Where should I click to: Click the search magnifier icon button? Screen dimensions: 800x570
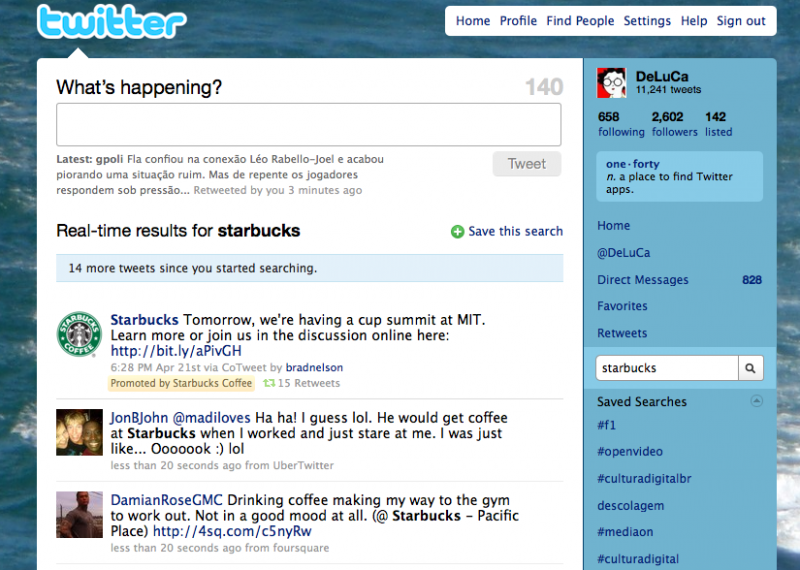coord(751,368)
